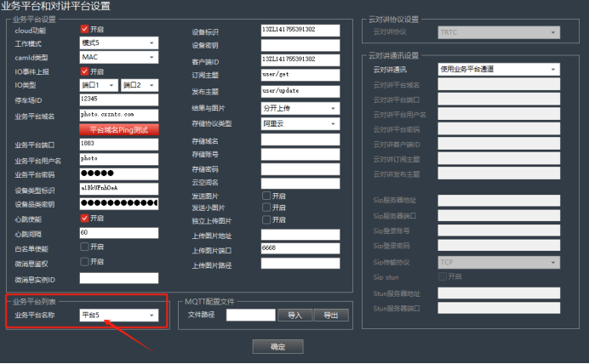Check the 独立上传图片 开启 box

(266, 219)
